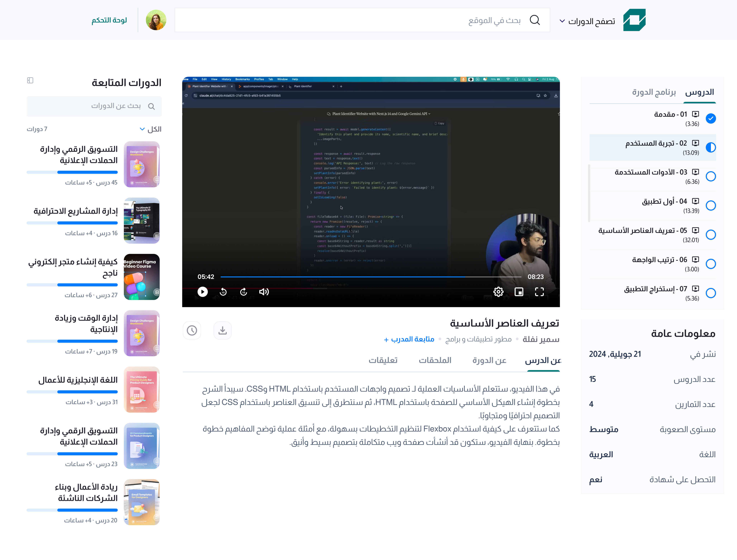Click the icon on إدارة المشاريع الاحترافية thumbnail
737x560 pixels.
coord(157,236)
